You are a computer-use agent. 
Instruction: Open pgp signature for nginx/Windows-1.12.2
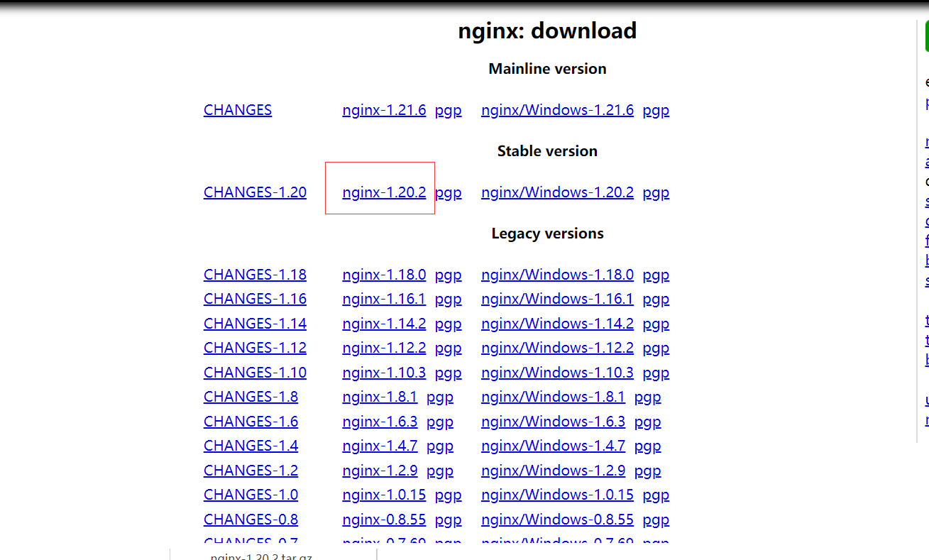[x=656, y=348]
